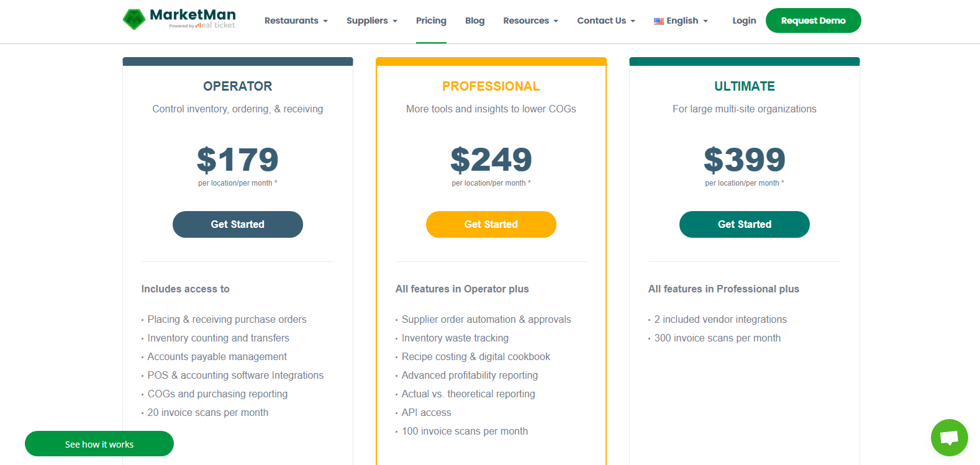
Task: Open the English language selector
Action: tap(681, 20)
